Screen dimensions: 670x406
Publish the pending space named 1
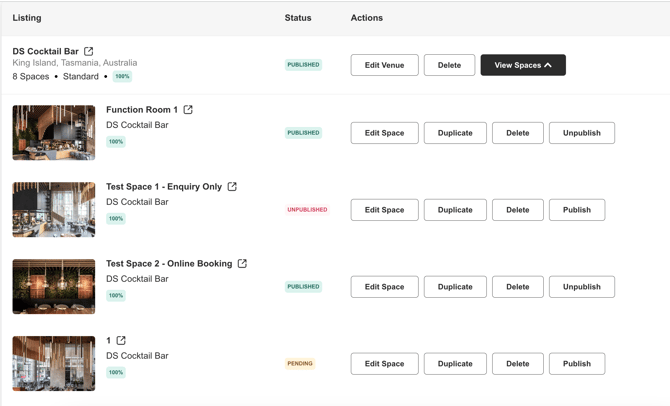click(x=576, y=364)
